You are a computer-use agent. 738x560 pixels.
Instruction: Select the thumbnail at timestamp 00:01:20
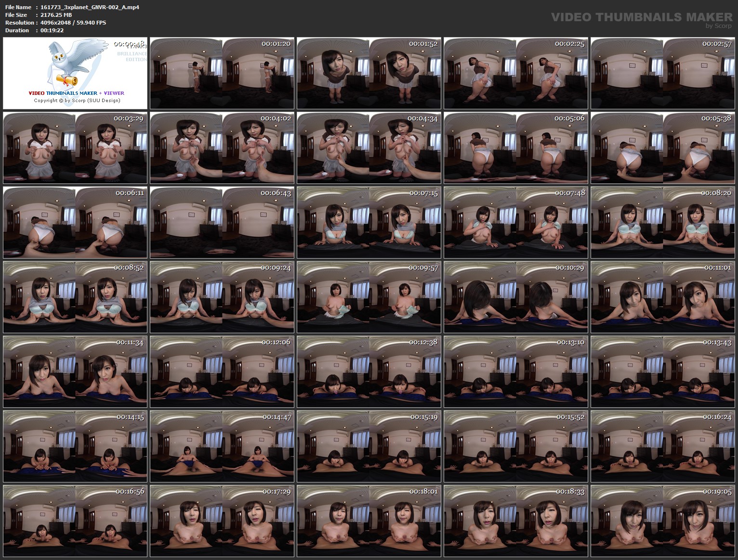pyautogui.click(x=222, y=74)
